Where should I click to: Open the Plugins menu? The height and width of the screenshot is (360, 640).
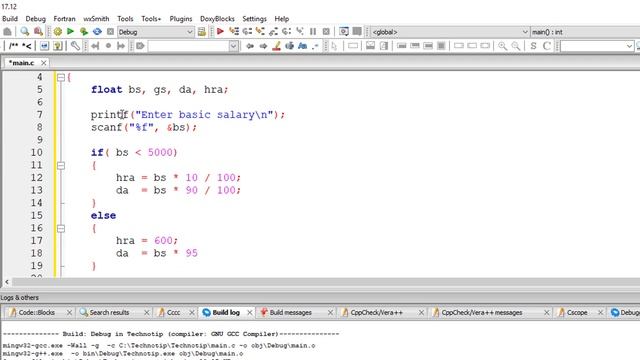(180, 19)
